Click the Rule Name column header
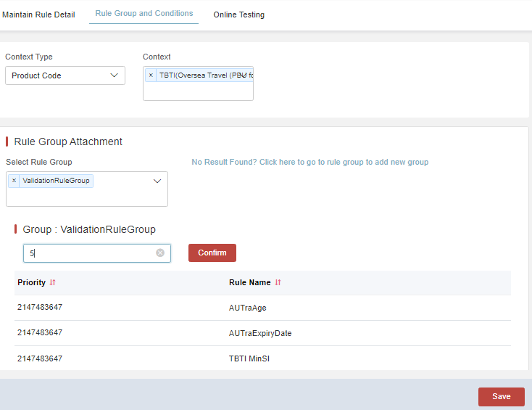This screenshot has height=410, width=532. click(250, 282)
